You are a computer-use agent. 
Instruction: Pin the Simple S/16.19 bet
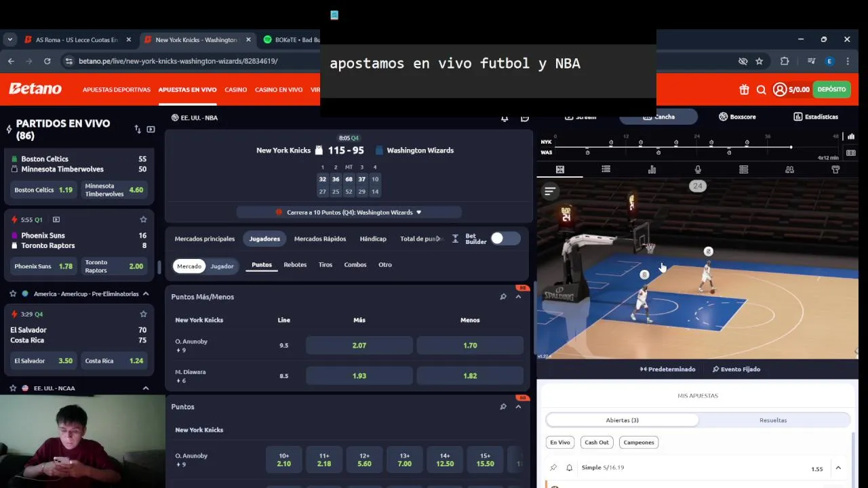[553, 468]
